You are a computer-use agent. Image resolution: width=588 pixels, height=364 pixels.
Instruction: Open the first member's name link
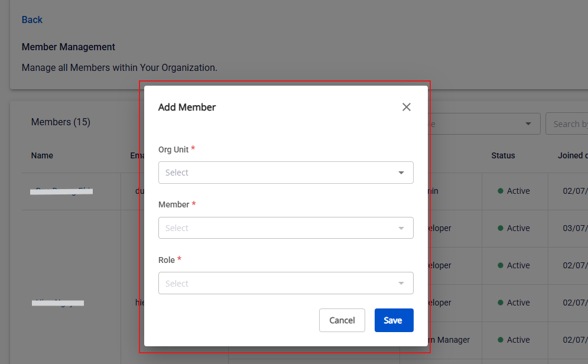tap(61, 191)
